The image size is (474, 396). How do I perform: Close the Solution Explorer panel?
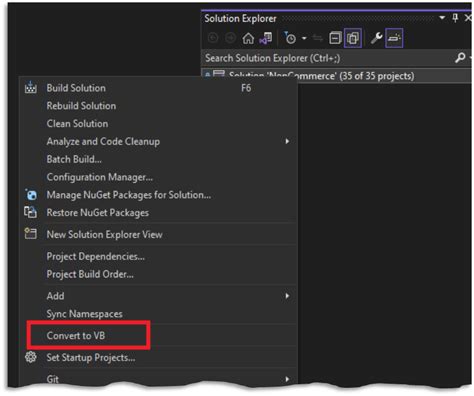468,18
